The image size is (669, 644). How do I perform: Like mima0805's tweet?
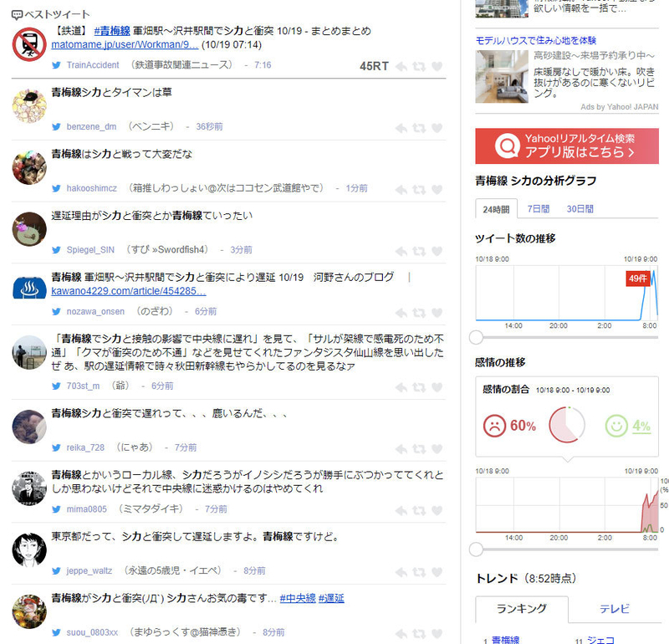437,510
